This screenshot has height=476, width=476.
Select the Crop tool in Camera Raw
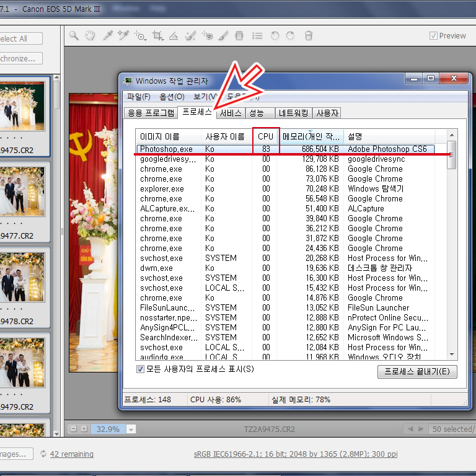[157, 36]
